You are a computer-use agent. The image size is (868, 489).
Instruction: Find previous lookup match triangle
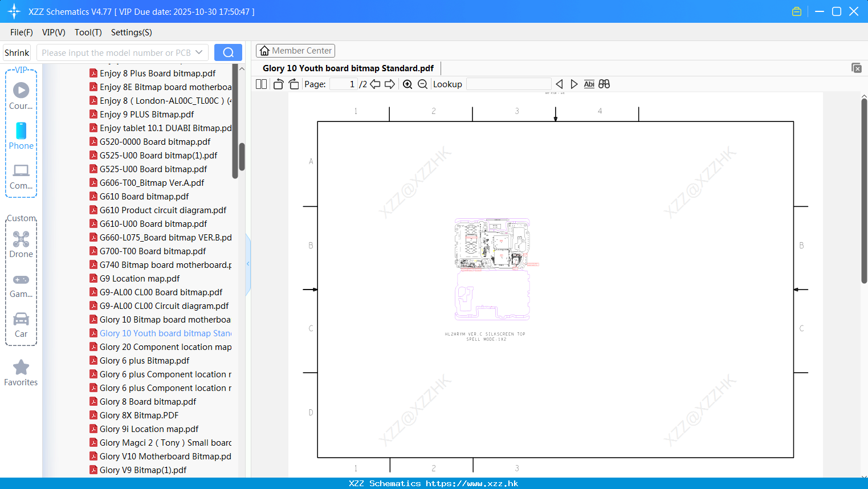pyautogui.click(x=559, y=84)
